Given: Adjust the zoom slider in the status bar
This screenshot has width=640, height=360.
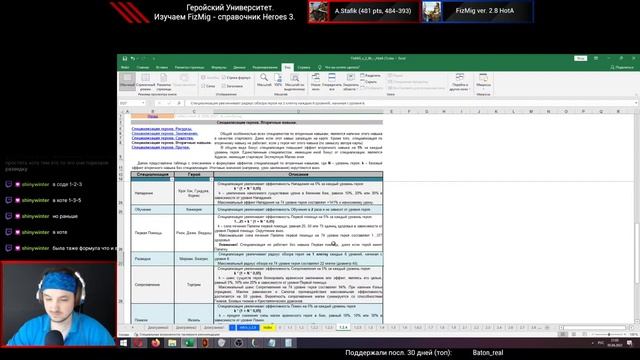Looking at the screenshot, I should tap(609, 334).
